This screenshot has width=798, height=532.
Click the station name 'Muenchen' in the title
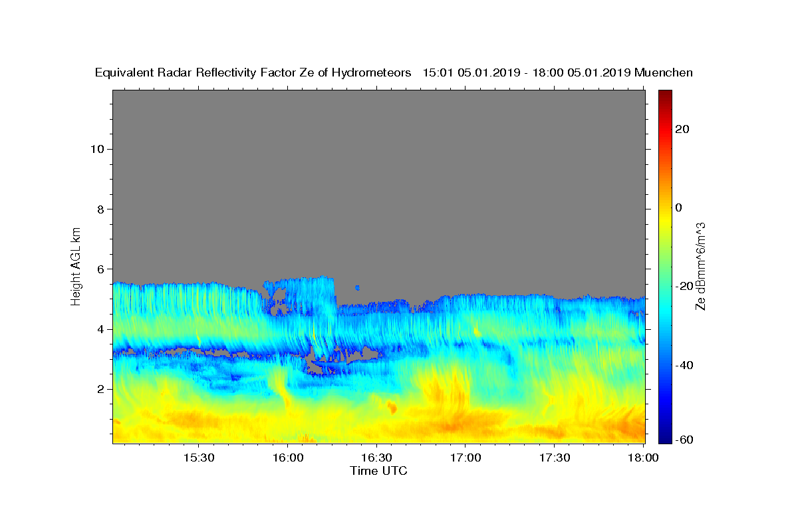[664, 73]
